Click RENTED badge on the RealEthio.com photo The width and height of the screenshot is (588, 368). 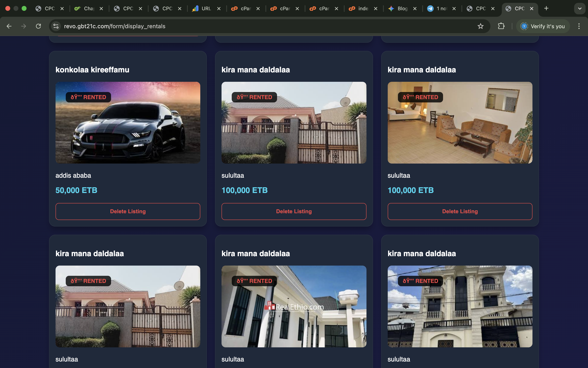[x=254, y=281]
